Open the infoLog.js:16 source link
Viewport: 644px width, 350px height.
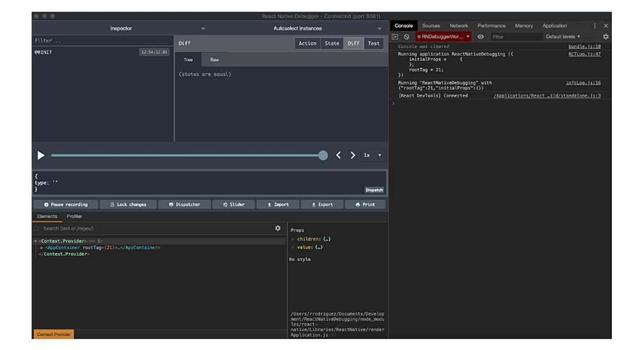[x=583, y=83]
